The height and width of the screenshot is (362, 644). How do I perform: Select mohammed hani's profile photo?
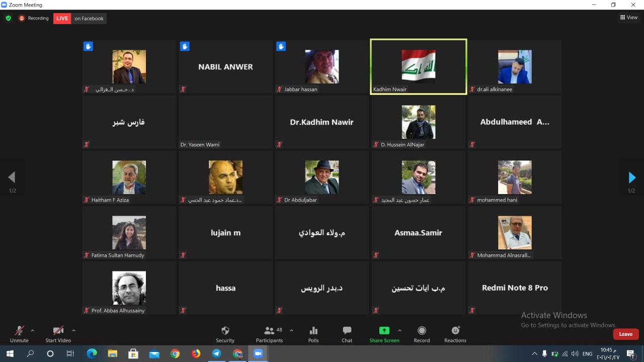(515, 177)
